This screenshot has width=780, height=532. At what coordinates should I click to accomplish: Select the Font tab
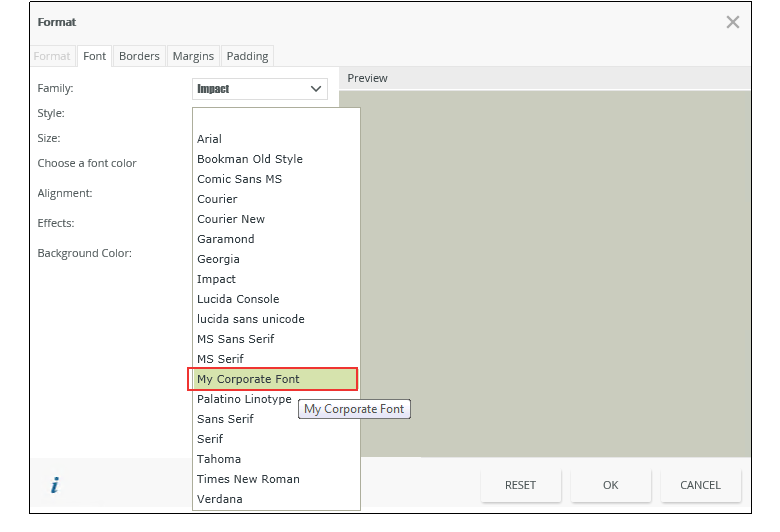click(x=95, y=56)
